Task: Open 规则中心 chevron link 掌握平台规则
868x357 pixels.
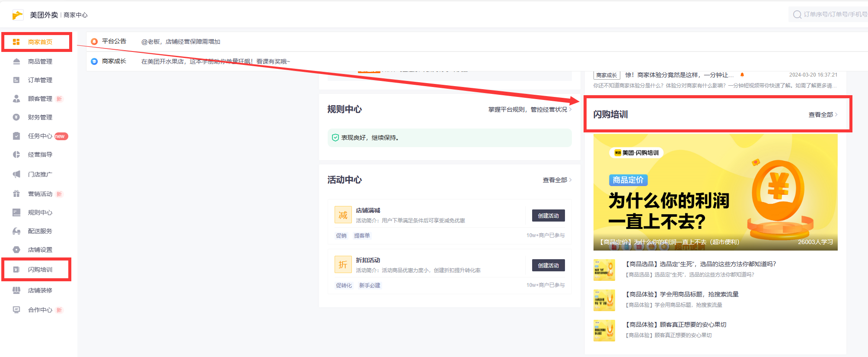Action: point(530,109)
